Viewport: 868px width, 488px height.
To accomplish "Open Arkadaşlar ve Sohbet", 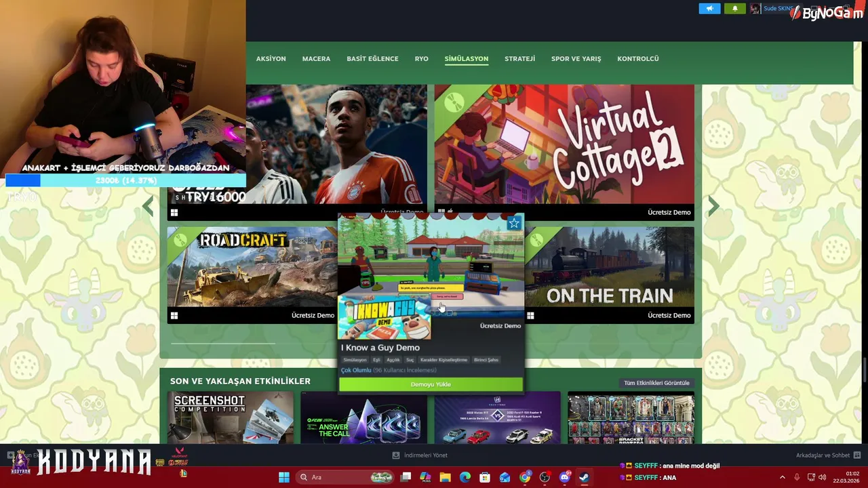I will pyautogui.click(x=823, y=455).
